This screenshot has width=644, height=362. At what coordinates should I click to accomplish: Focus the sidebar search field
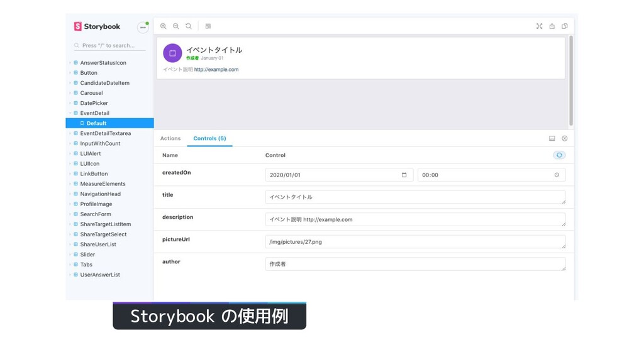pyautogui.click(x=109, y=45)
